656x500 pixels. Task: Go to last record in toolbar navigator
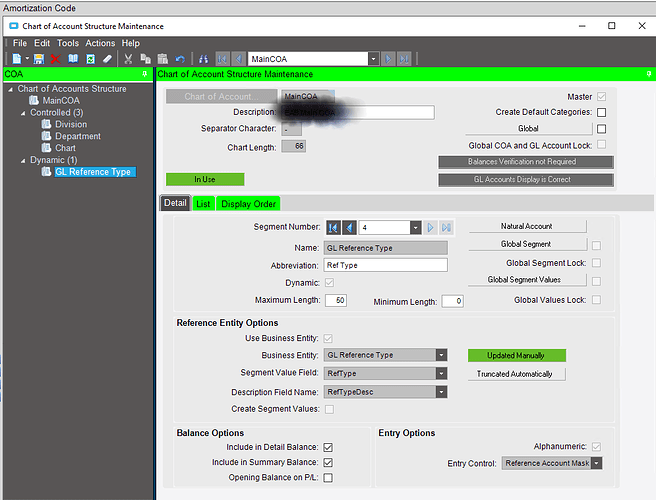pos(404,59)
